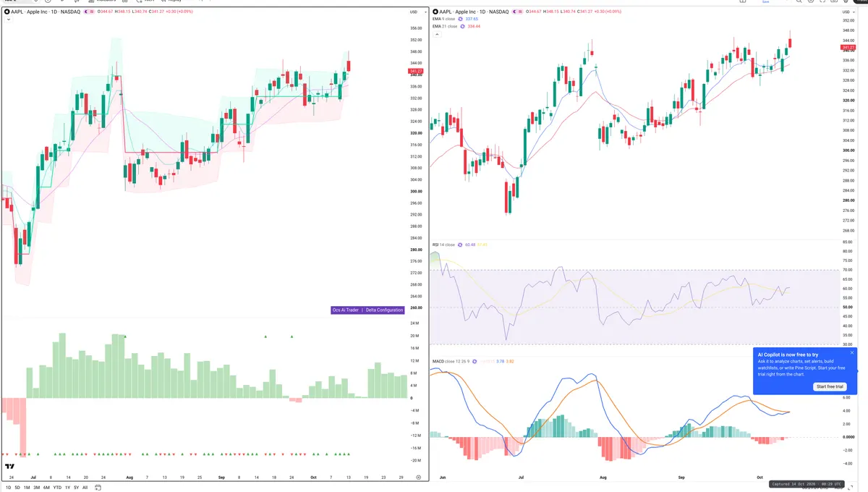Click the -20 M label on left volume axis
The height and width of the screenshot is (492, 868).
pyautogui.click(x=415, y=460)
